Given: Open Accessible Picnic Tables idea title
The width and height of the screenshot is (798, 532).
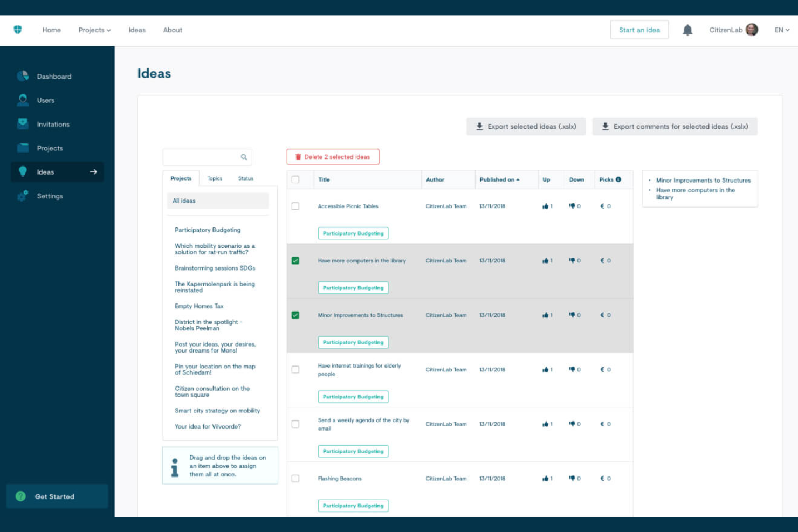Looking at the screenshot, I should 348,206.
